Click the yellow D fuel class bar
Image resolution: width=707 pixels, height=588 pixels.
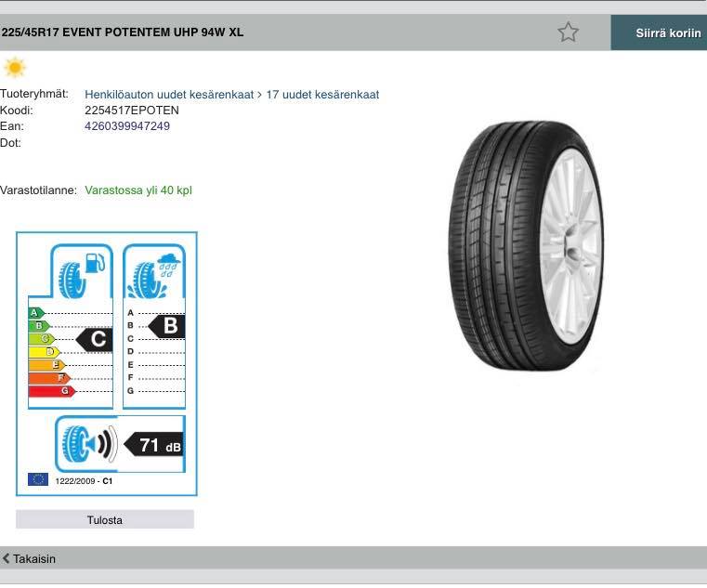tap(45, 352)
